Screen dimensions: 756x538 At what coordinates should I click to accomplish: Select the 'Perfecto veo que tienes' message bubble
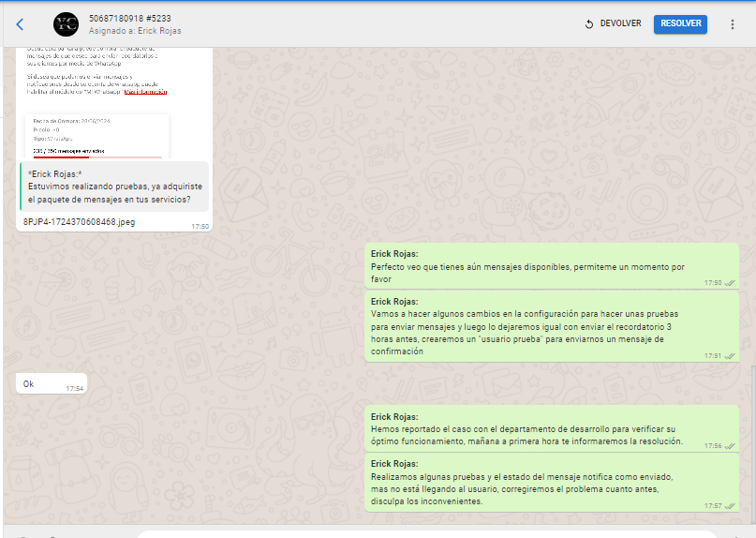tap(551, 266)
